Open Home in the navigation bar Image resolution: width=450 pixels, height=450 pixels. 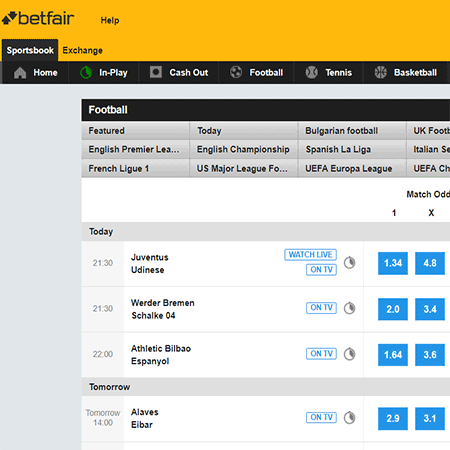pyautogui.click(x=36, y=72)
